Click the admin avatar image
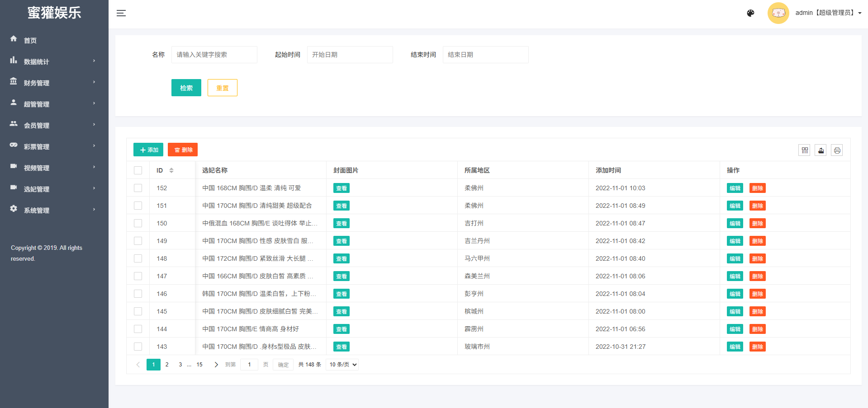 coord(778,13)
